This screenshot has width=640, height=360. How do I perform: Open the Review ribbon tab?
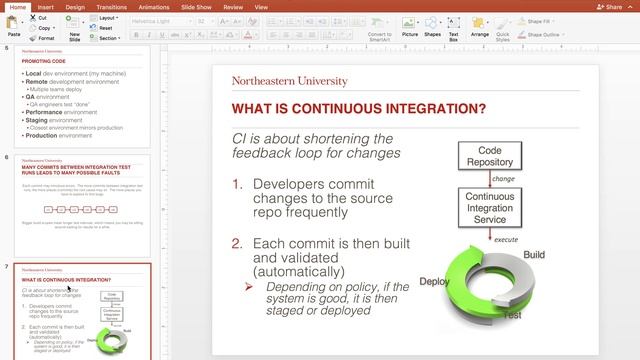pos(233,7)
